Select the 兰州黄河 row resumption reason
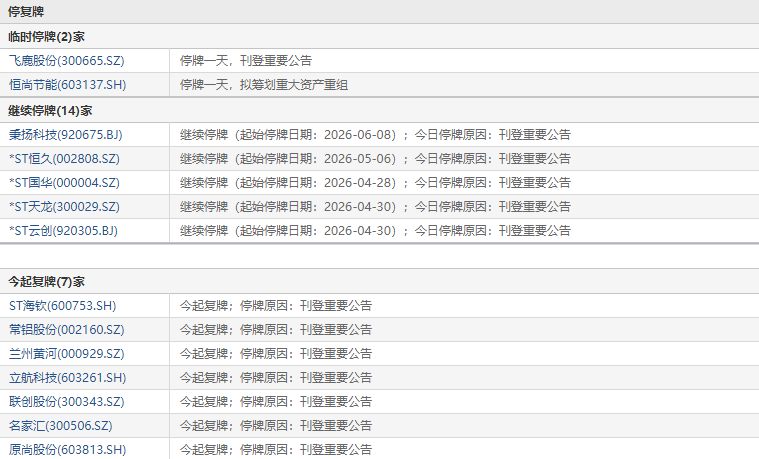The width and height of the screenshot is (759, 459). (x=276, y=353)
